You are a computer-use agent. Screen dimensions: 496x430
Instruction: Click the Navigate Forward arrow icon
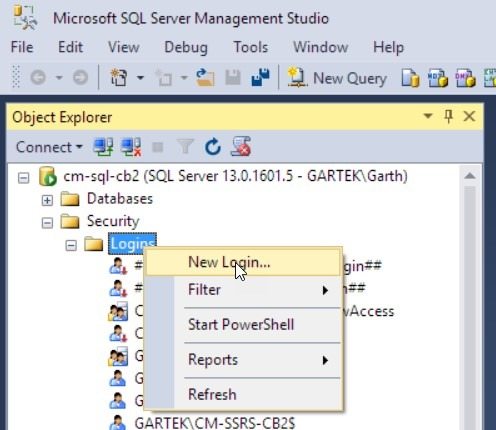(x=80, y=78)
